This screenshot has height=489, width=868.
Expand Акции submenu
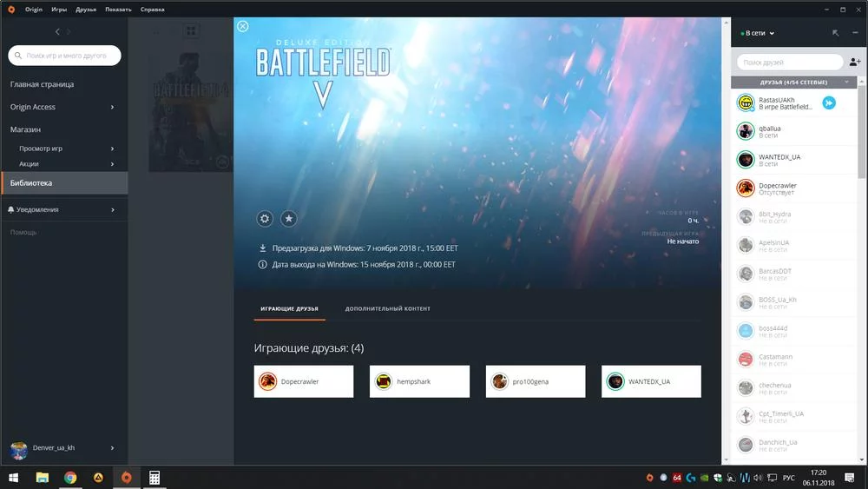point(112,164)
